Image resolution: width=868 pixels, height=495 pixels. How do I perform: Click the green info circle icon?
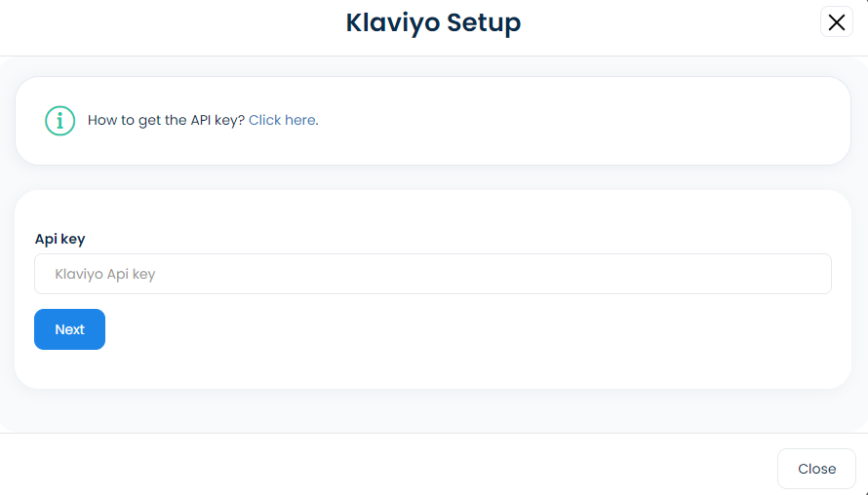click(x=59, y=121)
